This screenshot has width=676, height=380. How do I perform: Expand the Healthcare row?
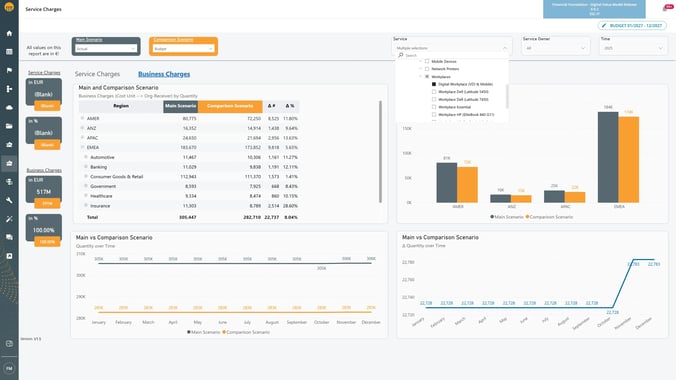86,196
